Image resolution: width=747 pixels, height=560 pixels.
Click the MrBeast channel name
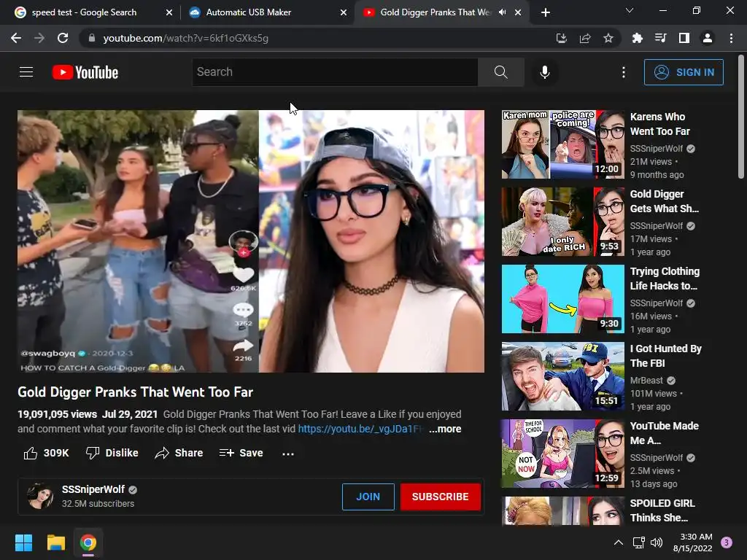(646, 381)
